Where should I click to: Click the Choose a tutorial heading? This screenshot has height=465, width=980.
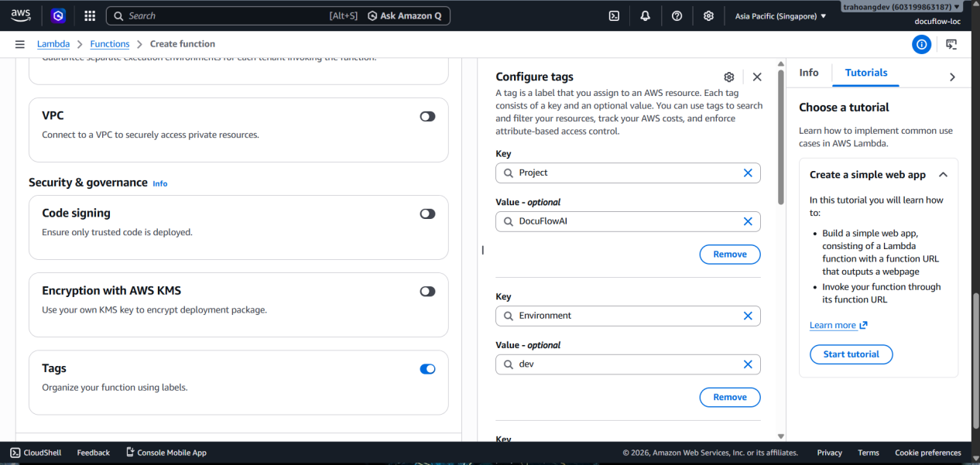pyautogui.click(x=844, y=108)
